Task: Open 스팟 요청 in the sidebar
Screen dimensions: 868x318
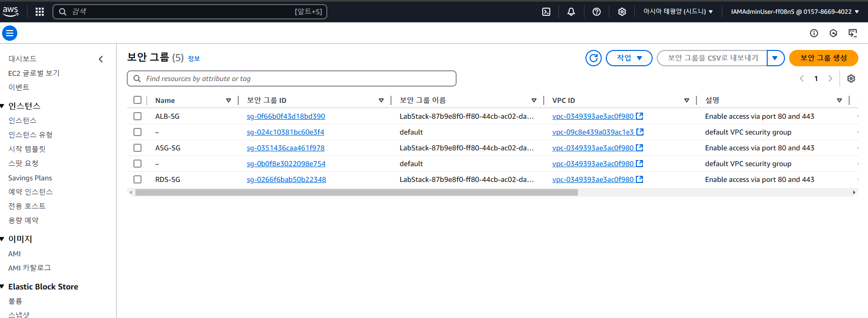Action: [x=23, y=163]
